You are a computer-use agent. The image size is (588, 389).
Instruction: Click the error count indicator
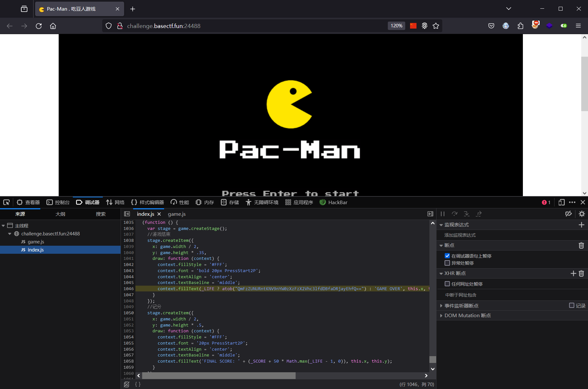point(546,202)
